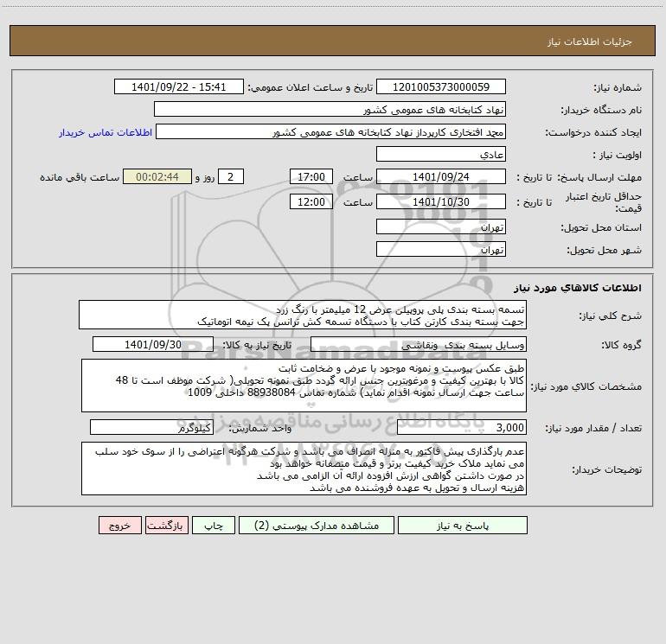
Task: Click the priority field showing عادی
Action: (441, 154)
